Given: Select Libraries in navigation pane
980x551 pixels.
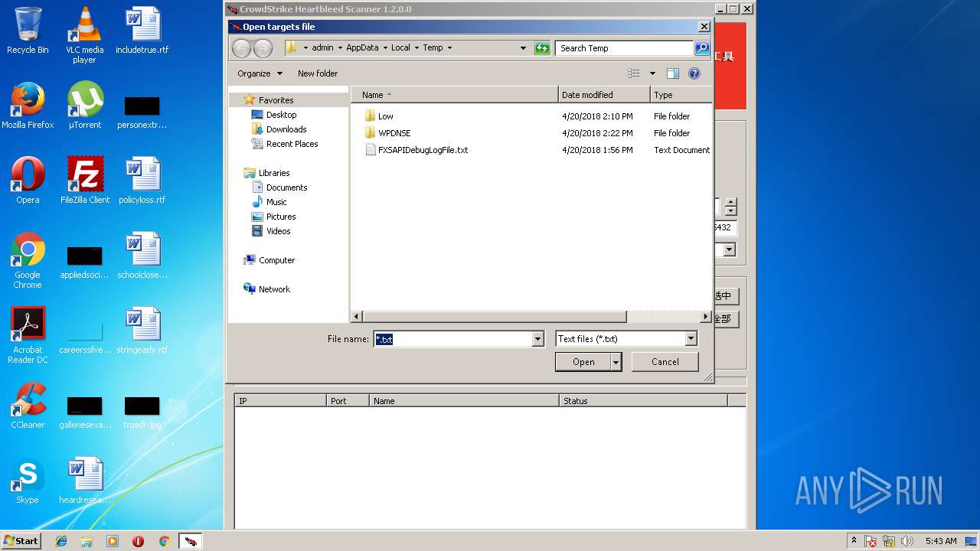Looking at the screenshot, I should (x=274, y=173).
